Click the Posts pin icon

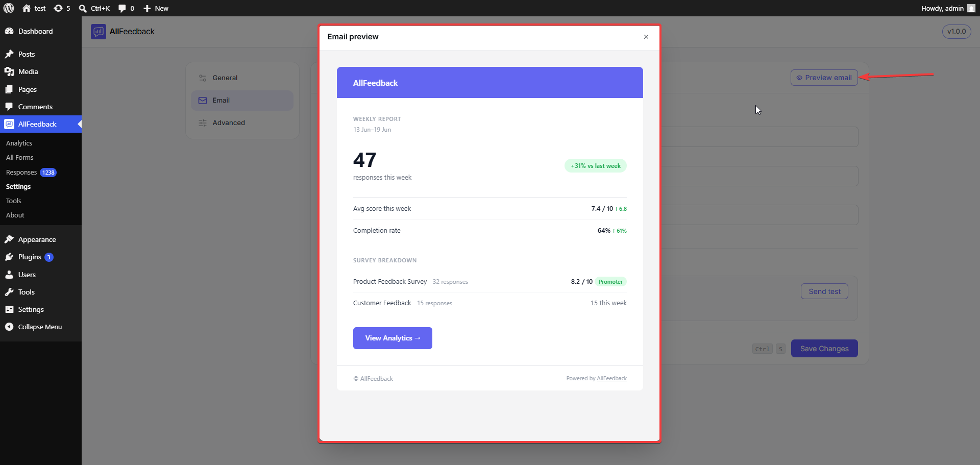pos(9,54)
